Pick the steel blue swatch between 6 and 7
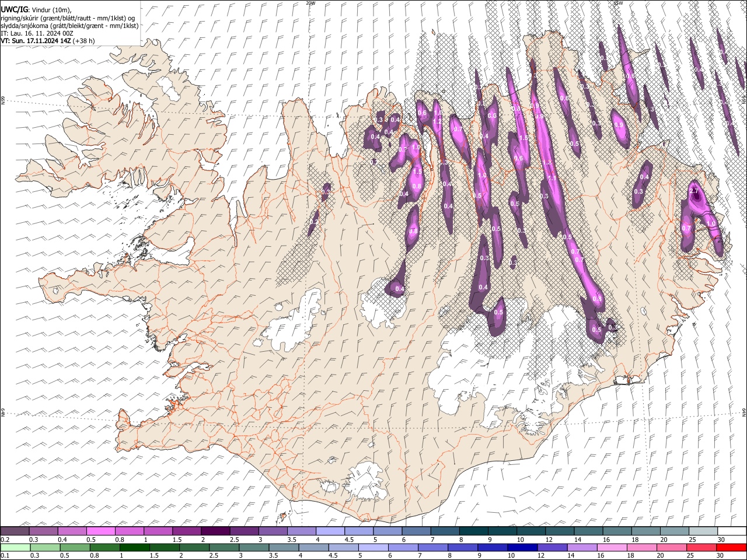The height and width of the screenshot is (560, 747). [x=417, y=531]
